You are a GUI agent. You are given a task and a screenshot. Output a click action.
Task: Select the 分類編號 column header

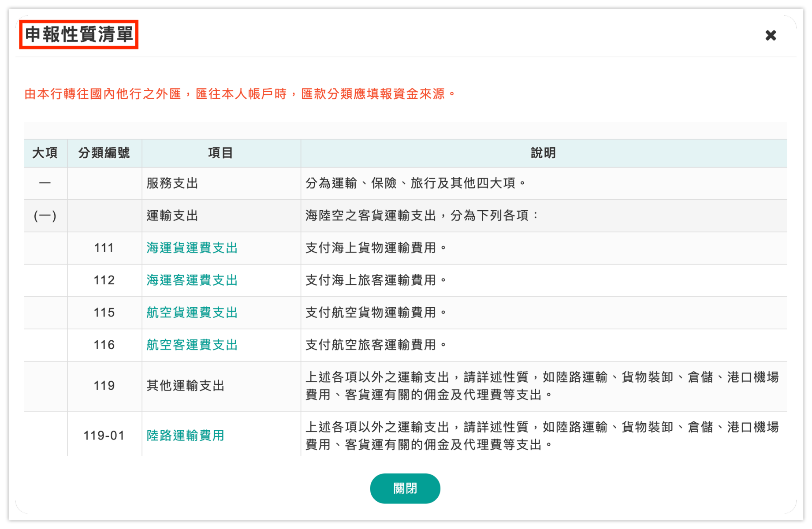104,153
